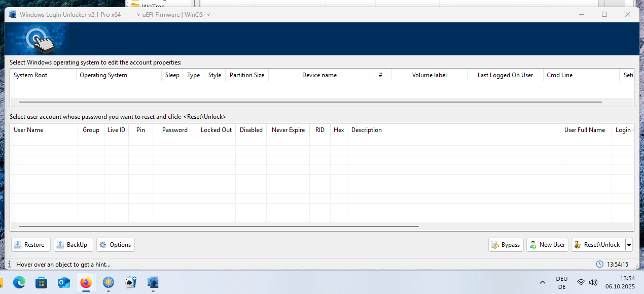Viewport: 644px width, 294px height.
Task: Click the Live ID column header
Action: pyautogui.click(x=116, y=130)
